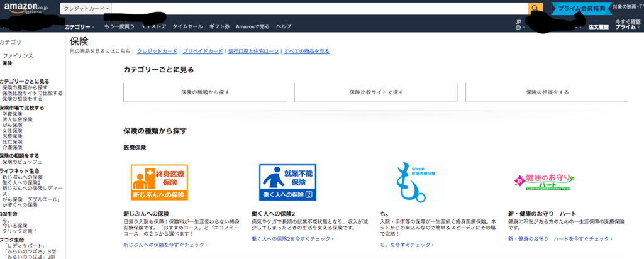Click the 保険の相談をする category button

547,92
